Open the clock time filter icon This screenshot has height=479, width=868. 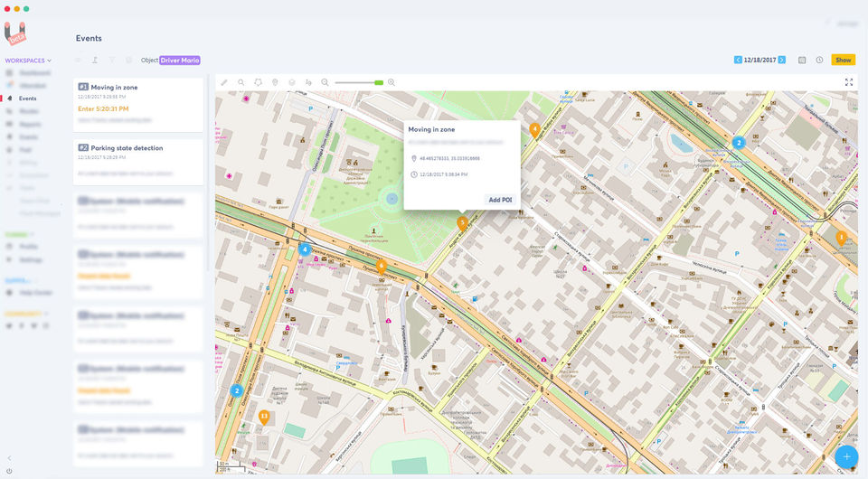pyautogui.click(x=819, y=60)
